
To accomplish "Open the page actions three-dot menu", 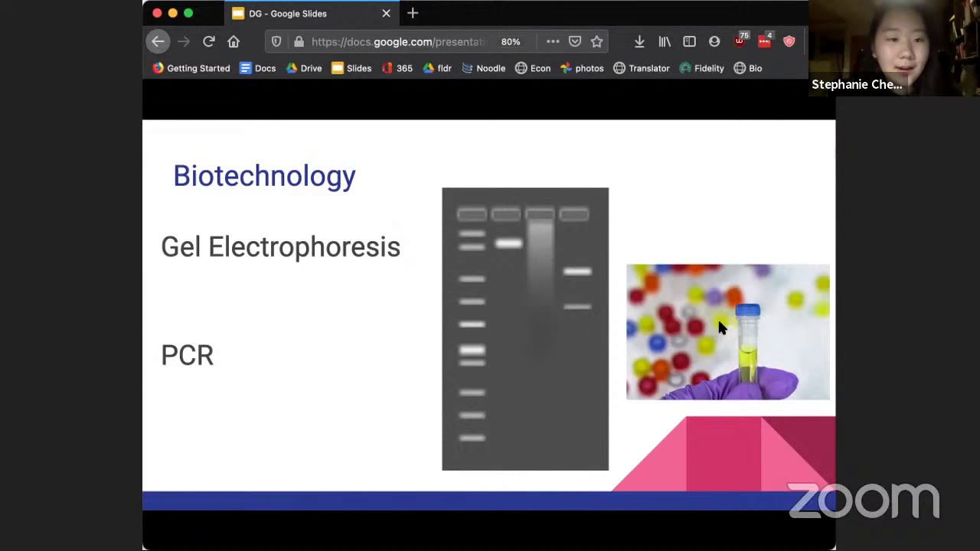I will pyautogui.click(x=553, y=41).
